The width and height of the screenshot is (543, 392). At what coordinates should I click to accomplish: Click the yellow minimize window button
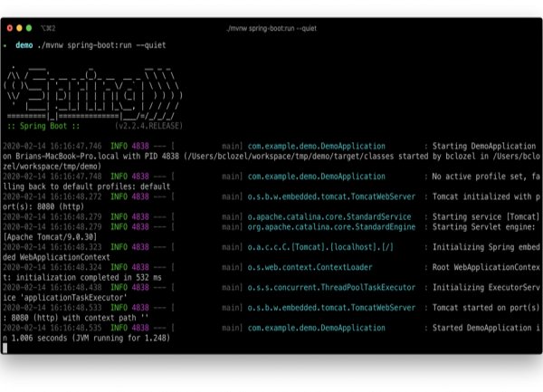[x=19, y=28]
